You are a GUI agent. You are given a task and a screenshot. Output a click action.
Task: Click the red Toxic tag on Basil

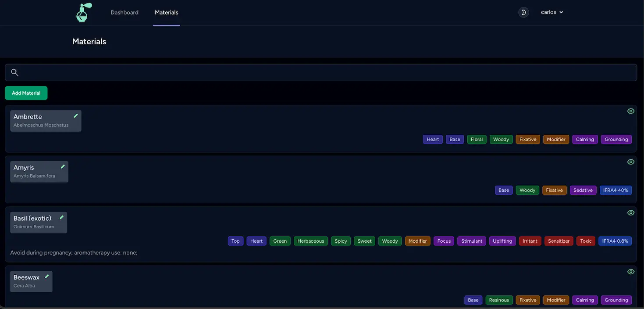coord(586,241)
